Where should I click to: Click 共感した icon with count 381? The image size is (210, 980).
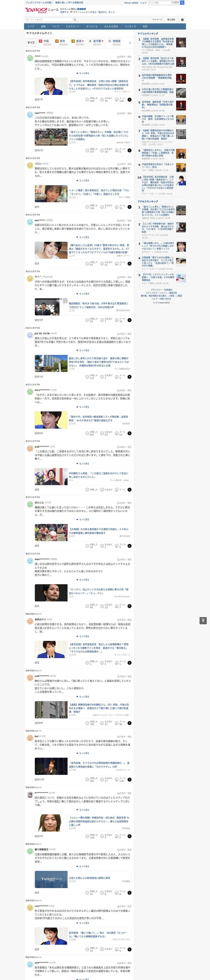click(87, 780)
